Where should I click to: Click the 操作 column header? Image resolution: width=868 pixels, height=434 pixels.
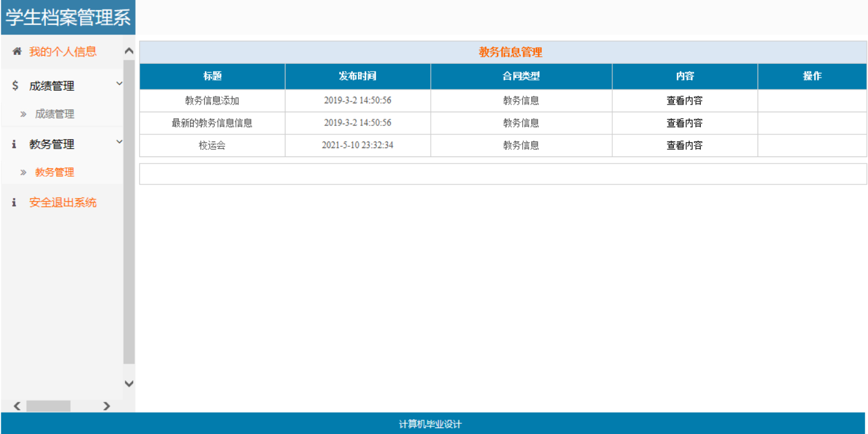[812, 76]
